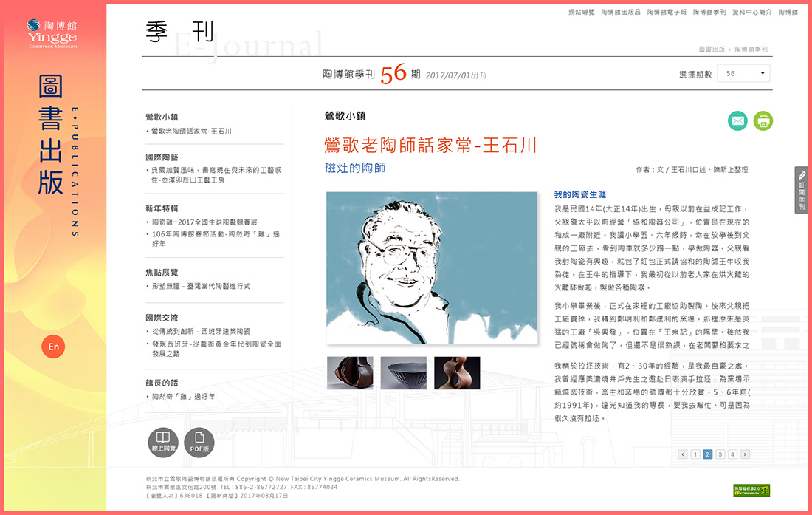Switch the site language with En
This screenshot has width=812, height=515.
(53, 347)
